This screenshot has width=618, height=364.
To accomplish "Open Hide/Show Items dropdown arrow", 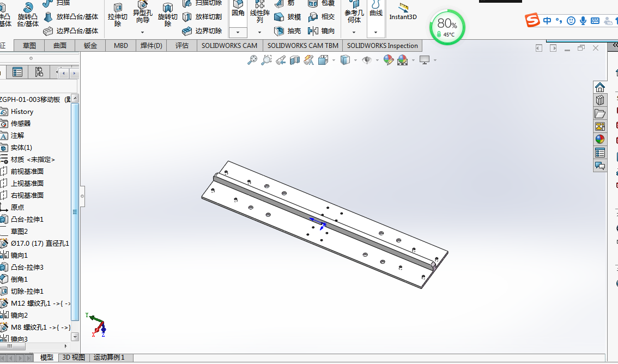I will 377,60.
